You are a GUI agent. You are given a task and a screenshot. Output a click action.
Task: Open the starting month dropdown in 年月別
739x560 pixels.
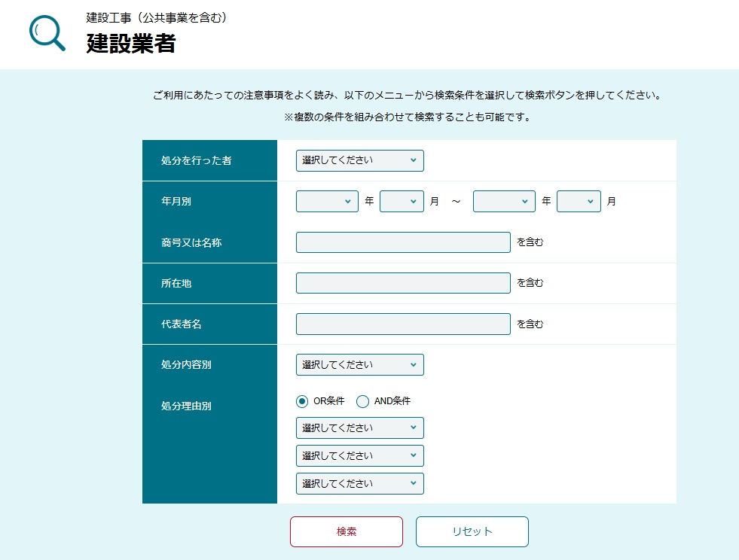pos(402,201)
